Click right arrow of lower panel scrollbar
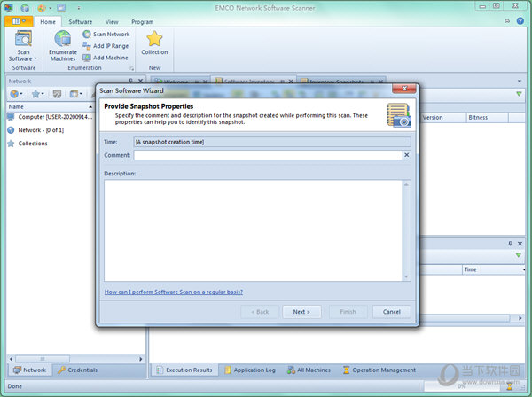Screen dimensions: 532x397 point(520,318)
